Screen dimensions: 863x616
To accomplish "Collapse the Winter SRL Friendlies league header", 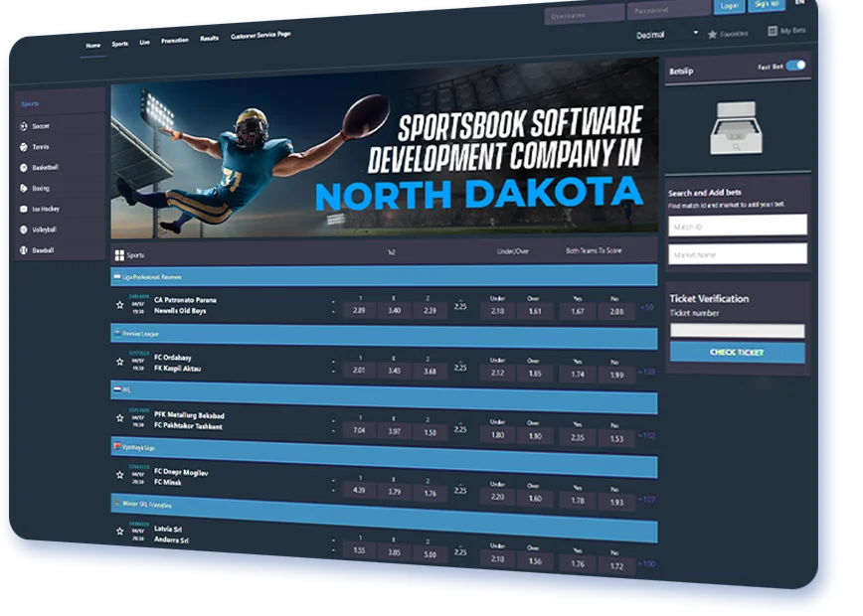I will 384,518.
